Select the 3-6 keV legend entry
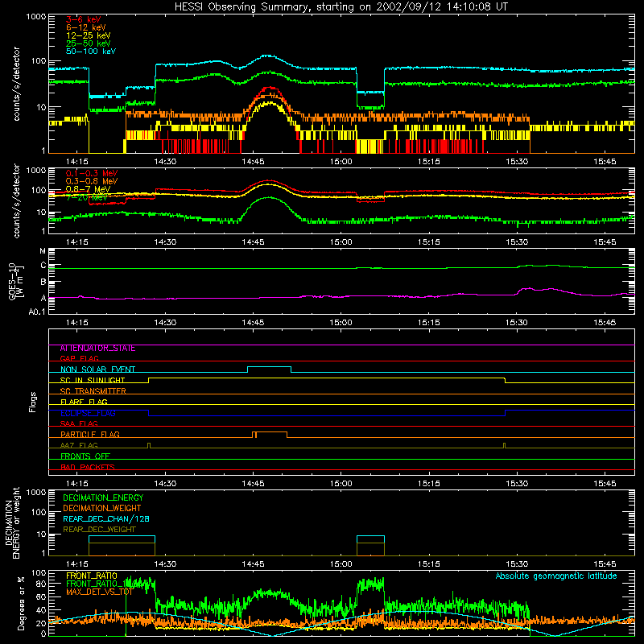Image resolution: width=644 pixels, height=644 pixels. click(84, 19)
